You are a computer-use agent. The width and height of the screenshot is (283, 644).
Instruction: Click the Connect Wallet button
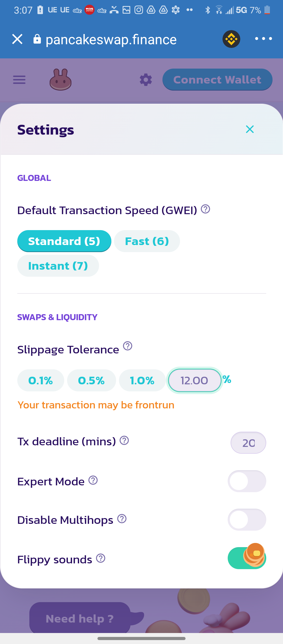(217, 80)
